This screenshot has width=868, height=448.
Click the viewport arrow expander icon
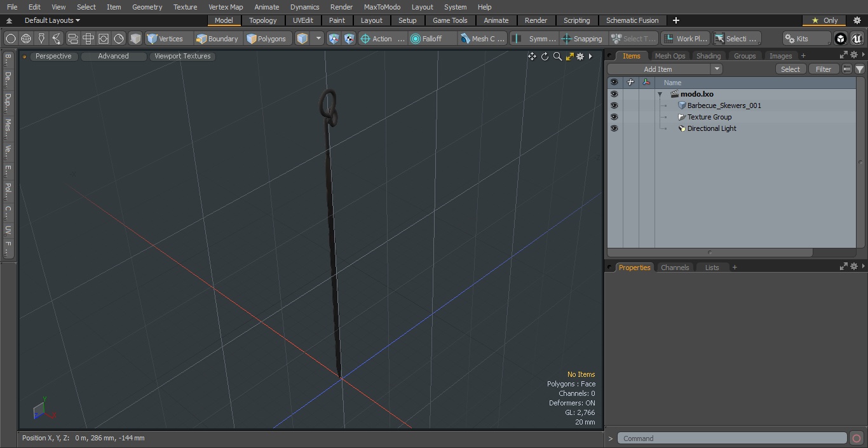coord(591,57)
